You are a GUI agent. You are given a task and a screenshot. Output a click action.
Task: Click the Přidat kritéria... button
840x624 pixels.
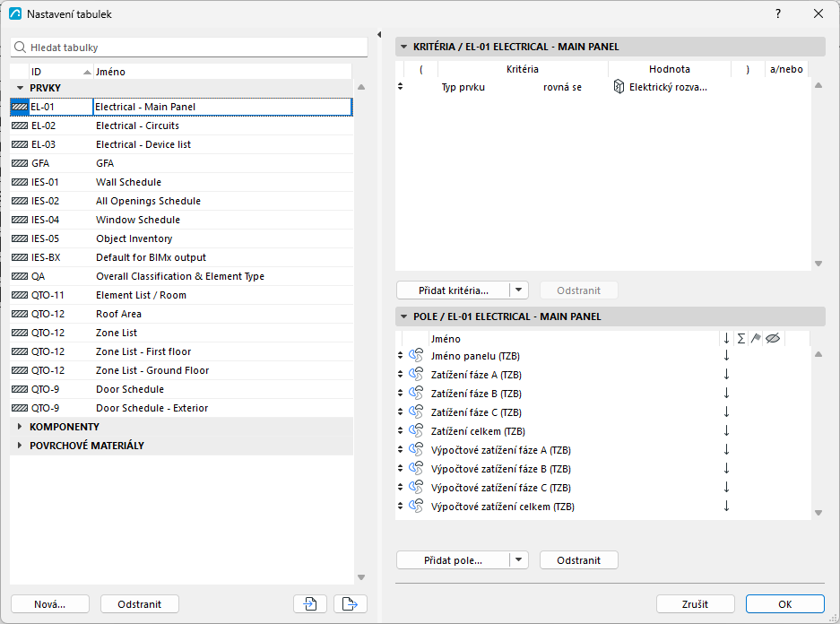[x=454, y=290]
